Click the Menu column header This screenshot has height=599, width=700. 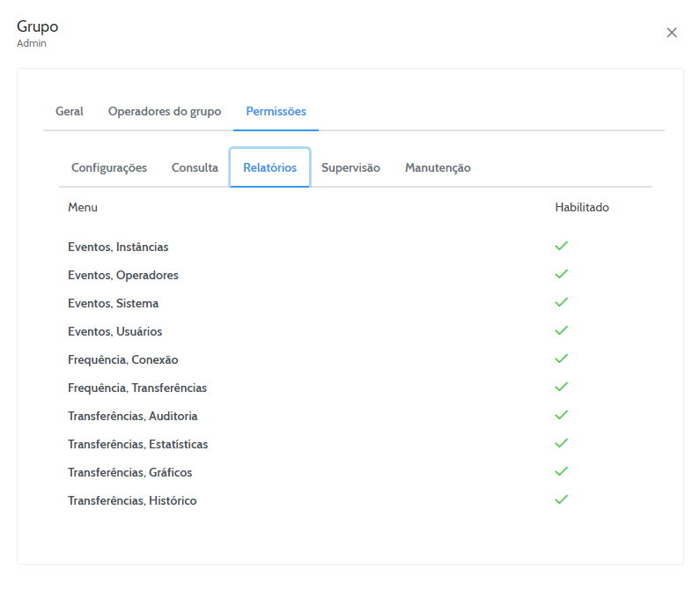click(83, 207)
